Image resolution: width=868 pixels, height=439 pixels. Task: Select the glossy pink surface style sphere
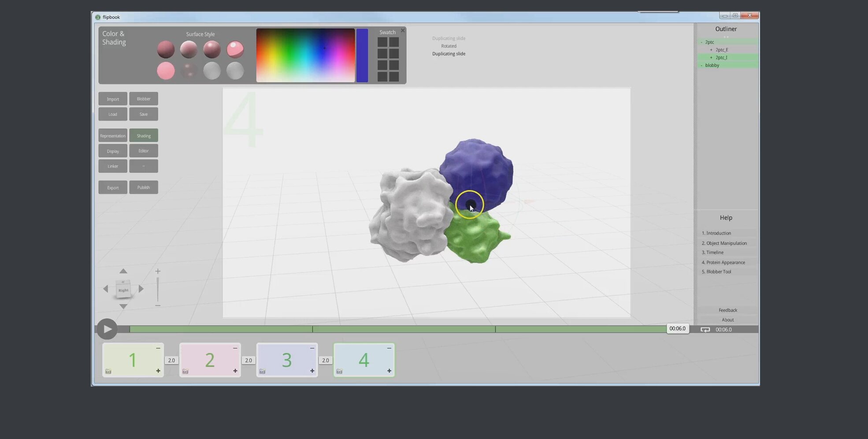[235, 49]
